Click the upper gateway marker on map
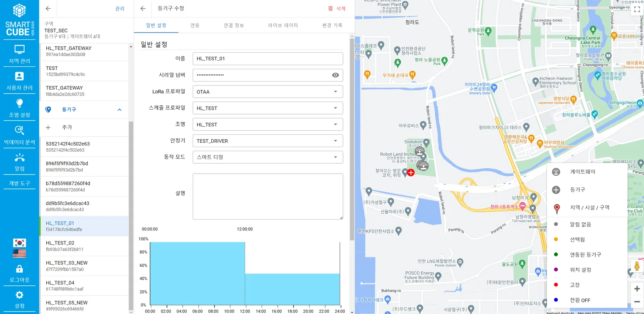The width and height of the screenshot is (644, 314). [420, 152]
